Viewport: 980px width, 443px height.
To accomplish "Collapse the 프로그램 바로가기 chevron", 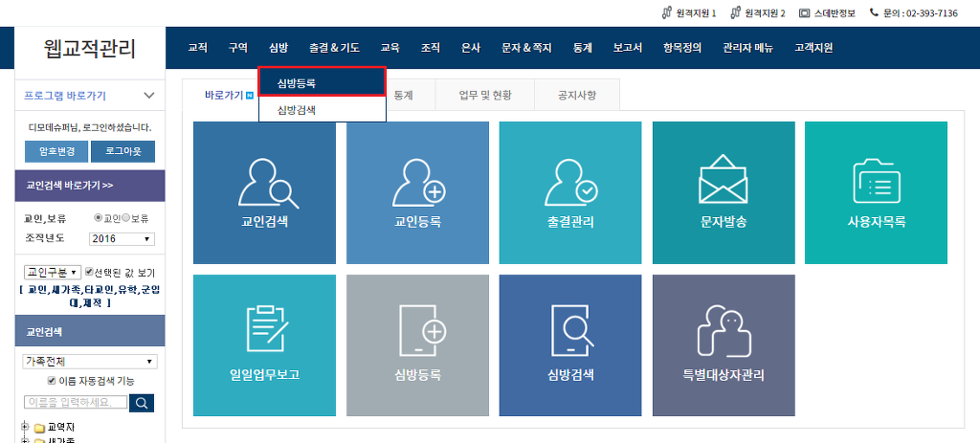I will [x=148, y=96].
